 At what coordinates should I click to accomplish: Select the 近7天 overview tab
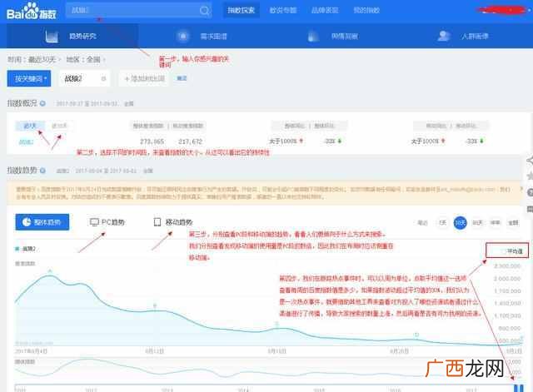(30, 126)
